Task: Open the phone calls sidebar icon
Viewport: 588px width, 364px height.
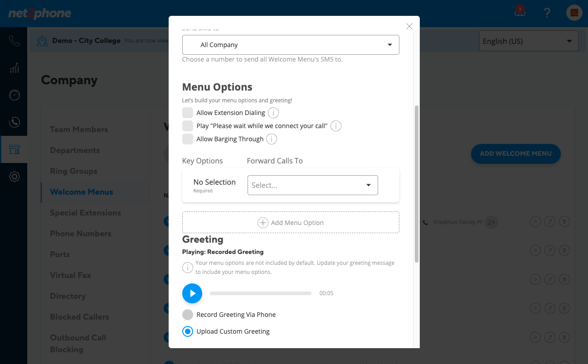Action: [x=14, y=41]
